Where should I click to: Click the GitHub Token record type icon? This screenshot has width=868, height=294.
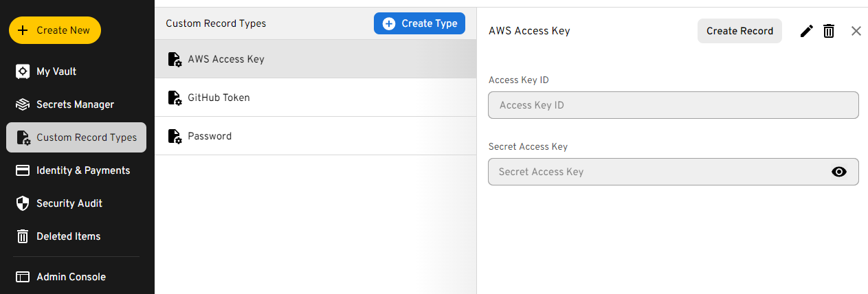tap(175, 98)
